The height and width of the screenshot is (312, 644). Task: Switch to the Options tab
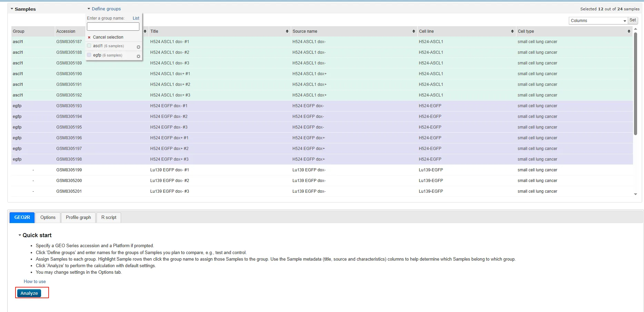click(48, 218)
